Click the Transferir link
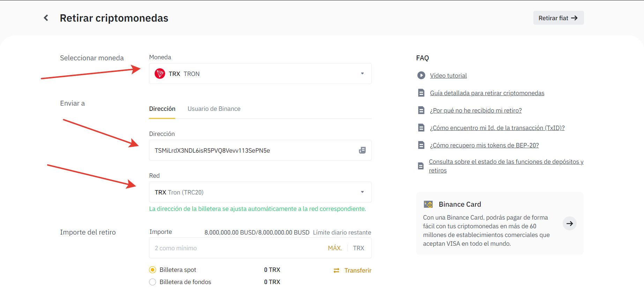This screenshot has width=644, height=298. [x=358, y=270]
